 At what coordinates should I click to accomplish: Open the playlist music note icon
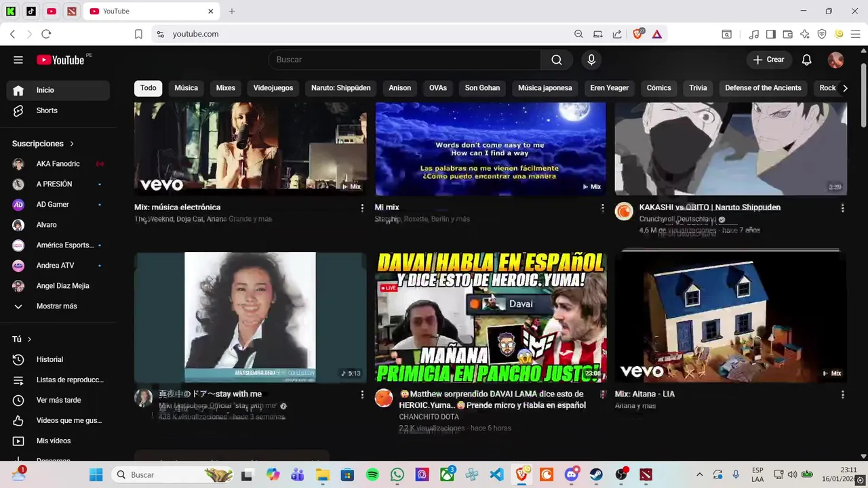click(754, 34)
